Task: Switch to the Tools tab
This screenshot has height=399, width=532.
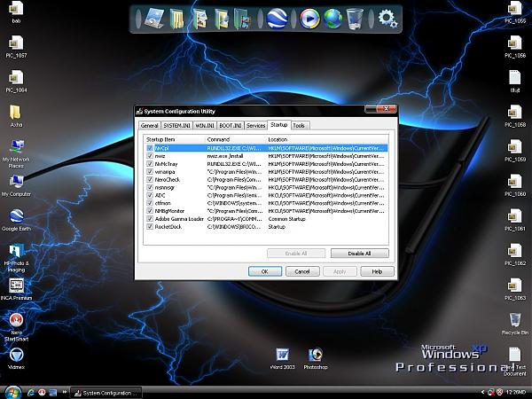Action: tap(299, 126)
